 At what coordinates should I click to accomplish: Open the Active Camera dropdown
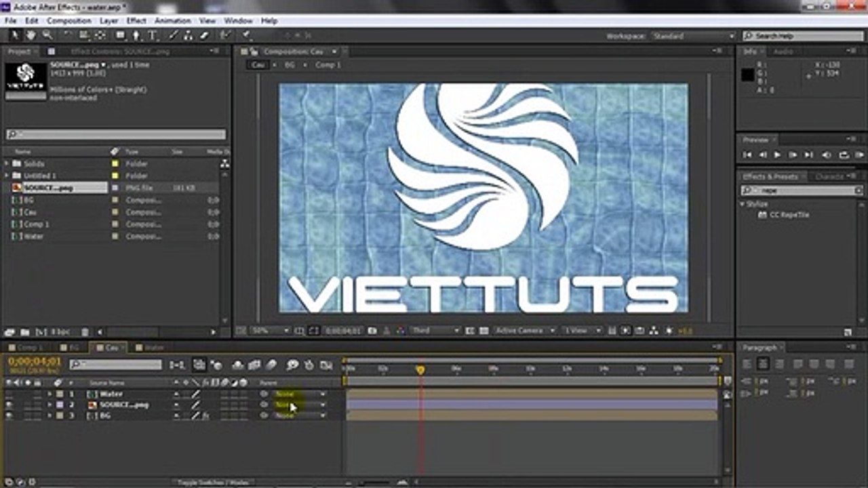pos(526,331)
